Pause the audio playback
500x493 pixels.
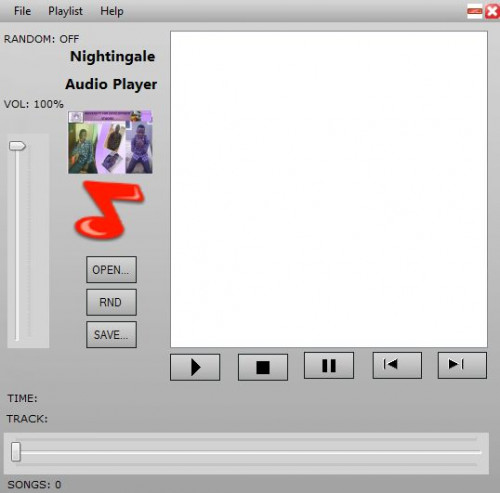coord(329,365)
